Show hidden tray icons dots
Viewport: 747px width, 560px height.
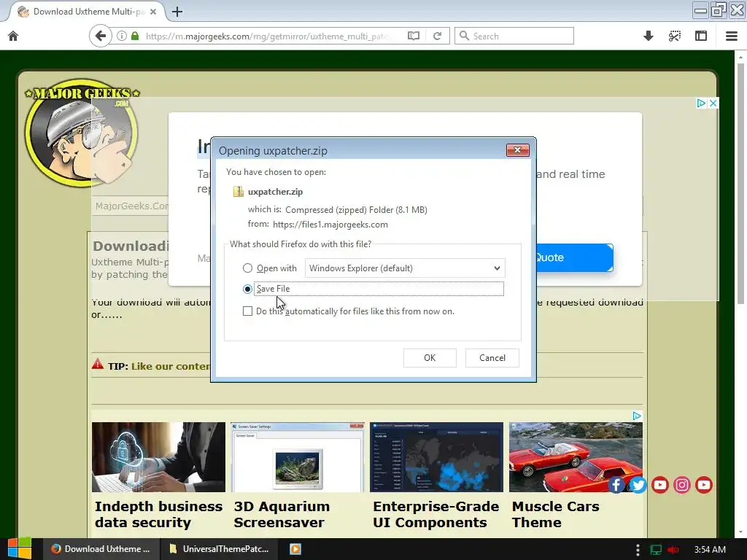(x=638, y=550)
